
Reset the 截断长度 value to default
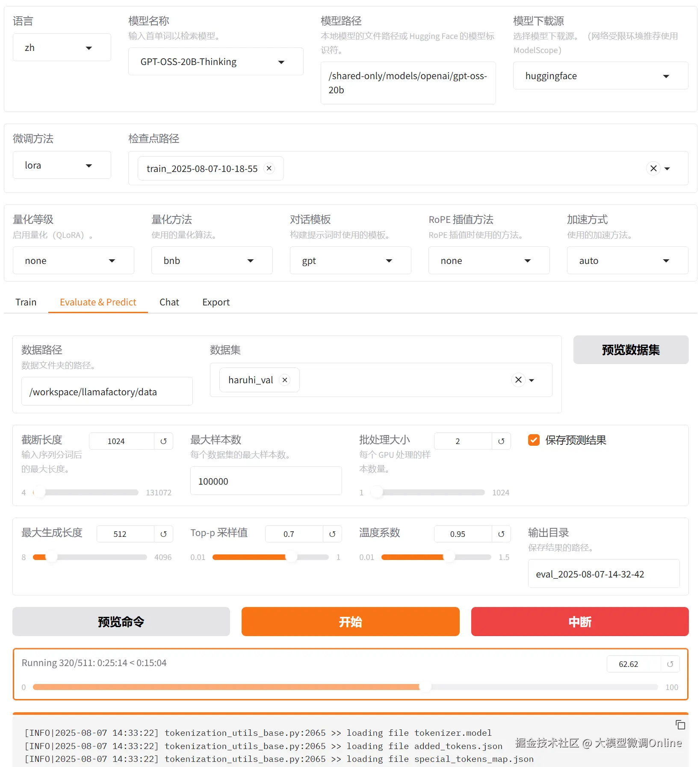click(x=163, y=441)
